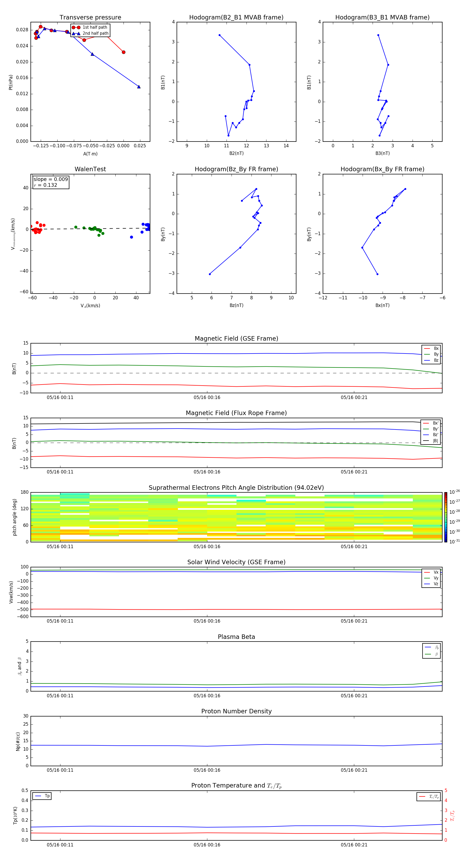
Task: Click the "Proton Number Density" title
Action: click(x=236, y=711)
